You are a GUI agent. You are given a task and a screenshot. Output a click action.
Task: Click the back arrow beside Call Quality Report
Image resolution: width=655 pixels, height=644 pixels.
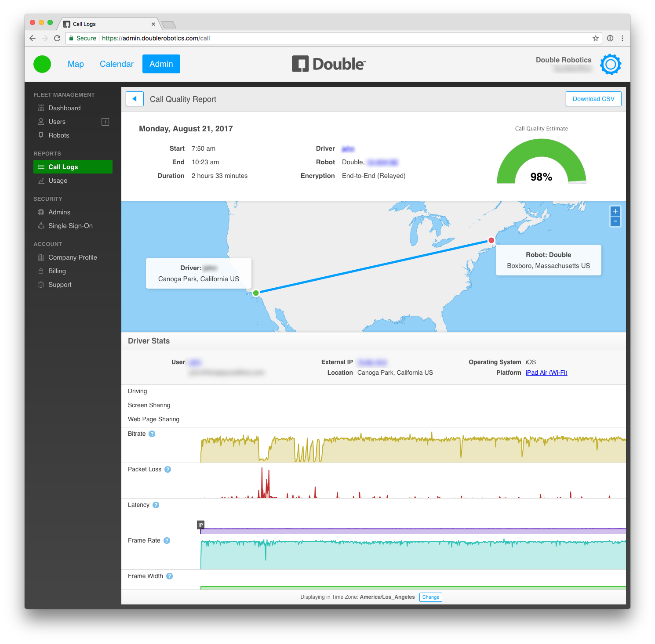[135, 99]
